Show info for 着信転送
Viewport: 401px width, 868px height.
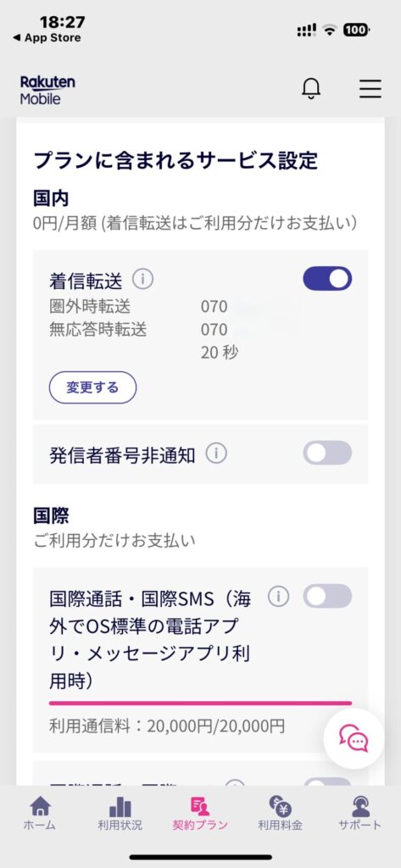tap(143, 280)
